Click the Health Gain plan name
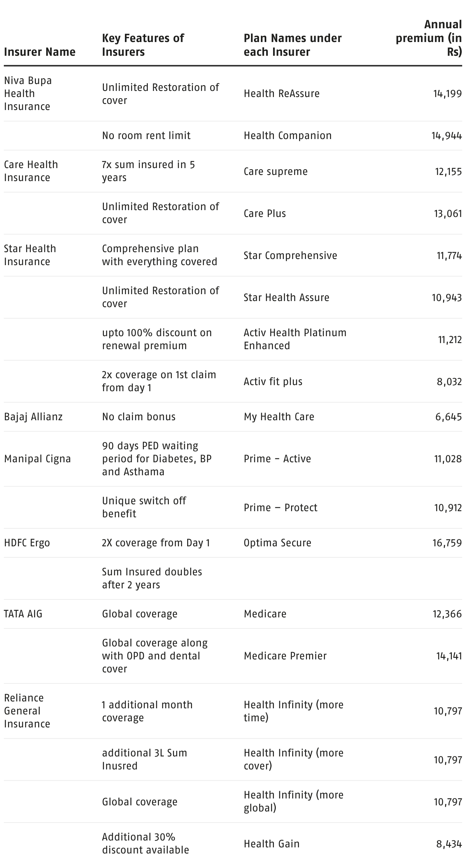Screen dimensions: 466x868 pyautogui.click(x=272, y=844)
